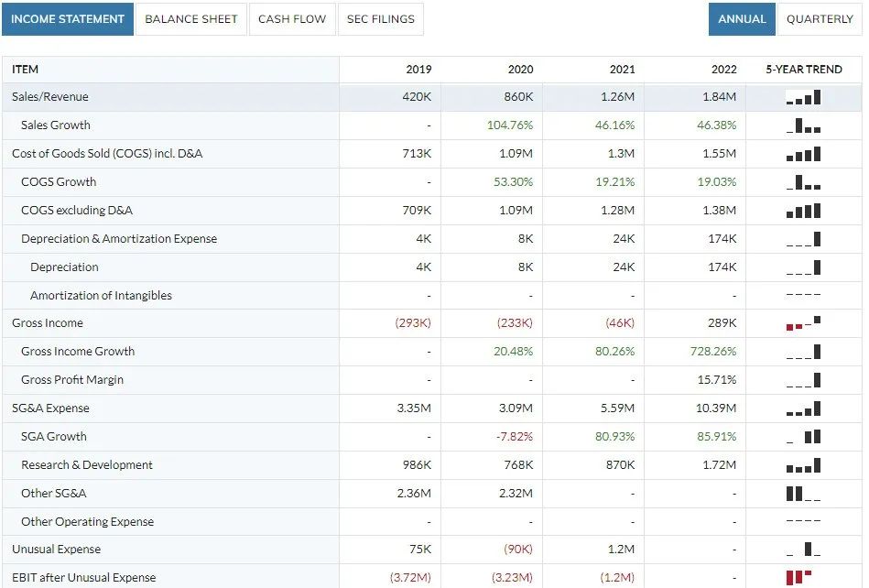869x588 pixels.
Task: Click the 2022 column header
Action: click(723, 70)
